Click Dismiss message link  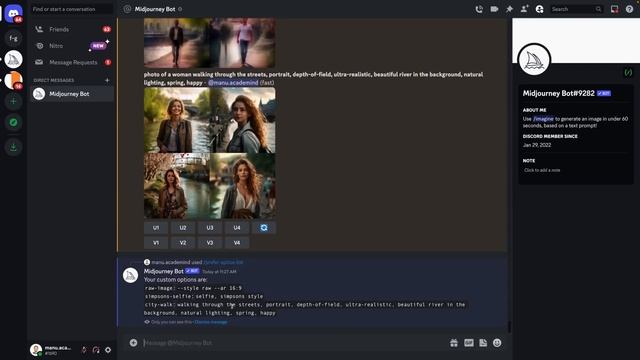211,322
